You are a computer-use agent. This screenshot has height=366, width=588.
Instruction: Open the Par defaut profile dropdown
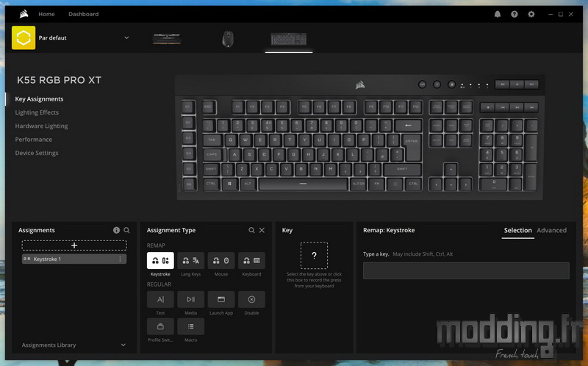pyautogui.click(x=126, y=37)
